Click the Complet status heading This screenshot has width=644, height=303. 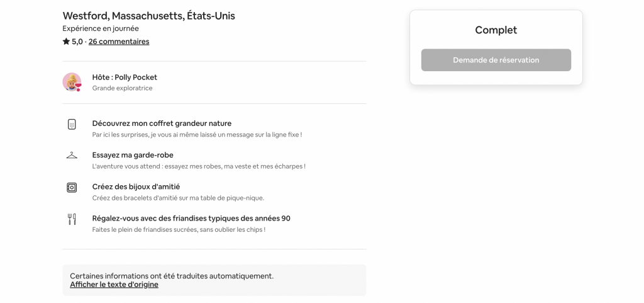pyautogui.click(x=496, y=30)
